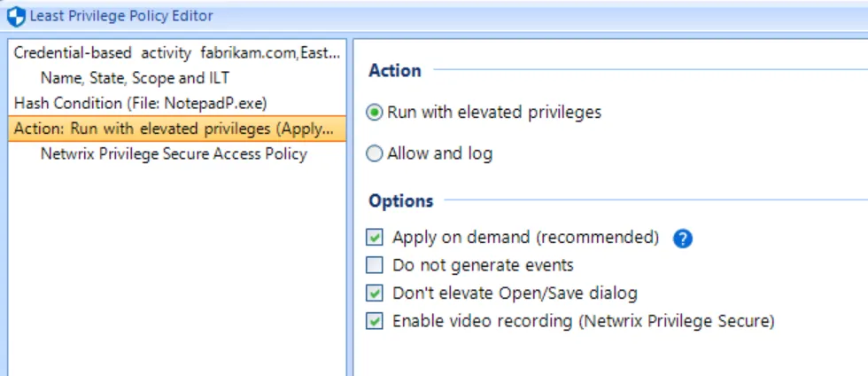Select Hash Condition NotepadP.exe entry
Image resolution: width=868 pixels, height=376 pixels.
pyautogui.click(x=141, y=103)
